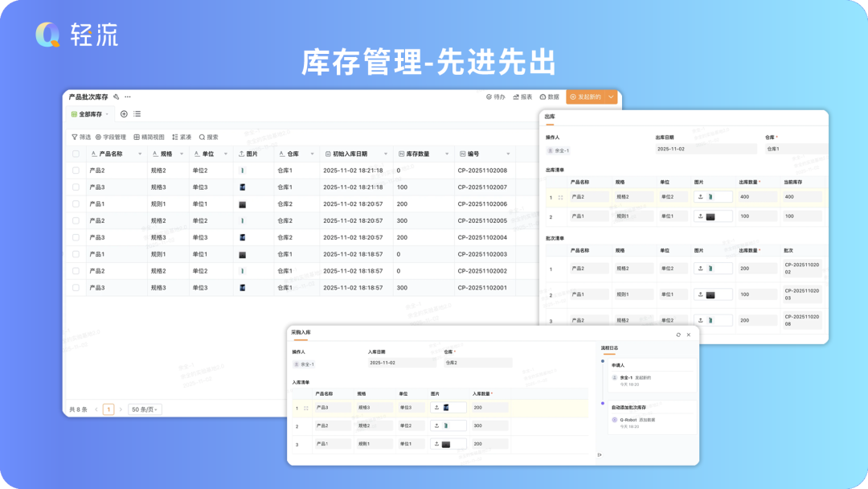Open 数据 in the top toolbar
This screenshot has width=868, height=489.
coord(550,97)
